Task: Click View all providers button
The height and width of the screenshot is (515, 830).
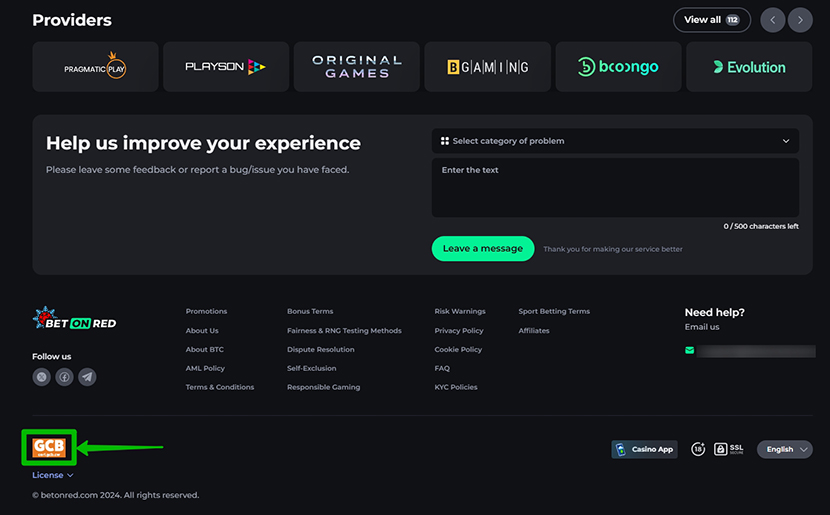Action: pyautogui.click(x=711, y=20)
